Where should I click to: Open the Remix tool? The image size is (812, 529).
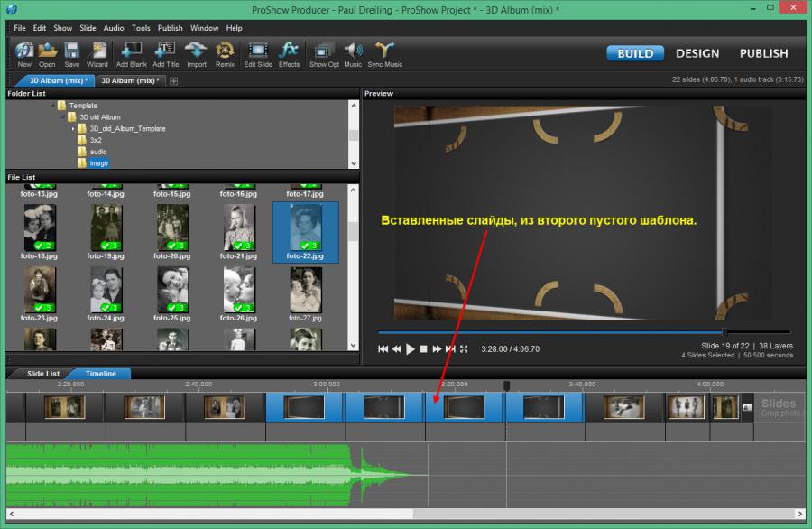pyautogui.click(x=225, y=54)
